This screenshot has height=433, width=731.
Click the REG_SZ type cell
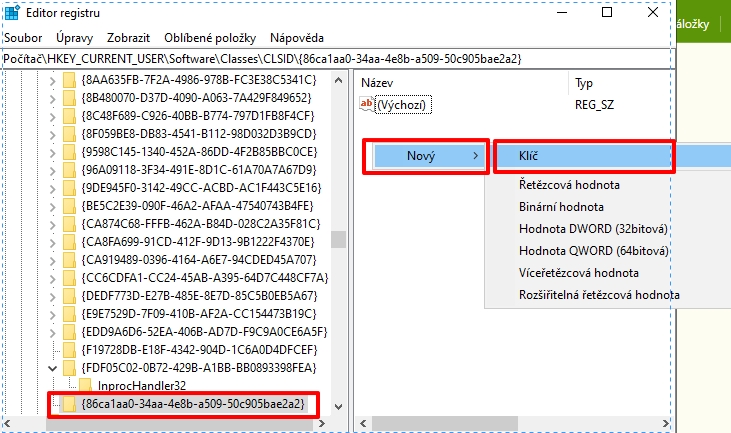594,105
